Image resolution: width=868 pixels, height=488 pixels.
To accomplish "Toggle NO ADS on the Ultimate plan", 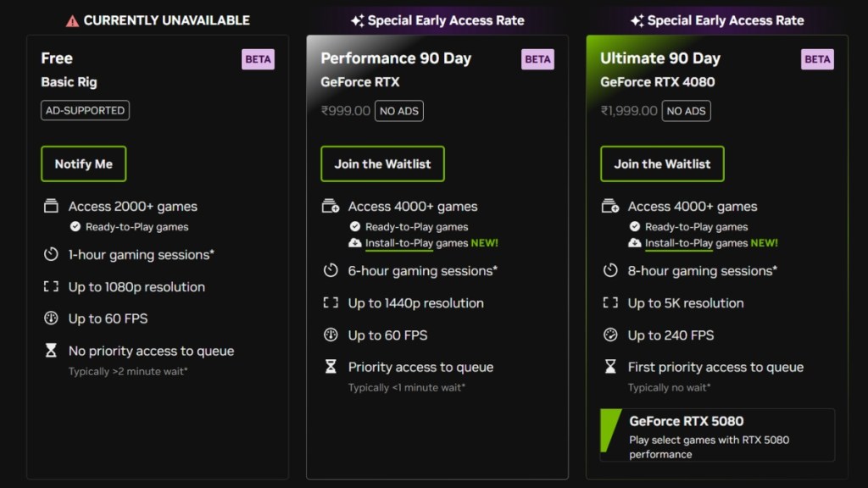I will pyautogui.click(x=686, y=110).
